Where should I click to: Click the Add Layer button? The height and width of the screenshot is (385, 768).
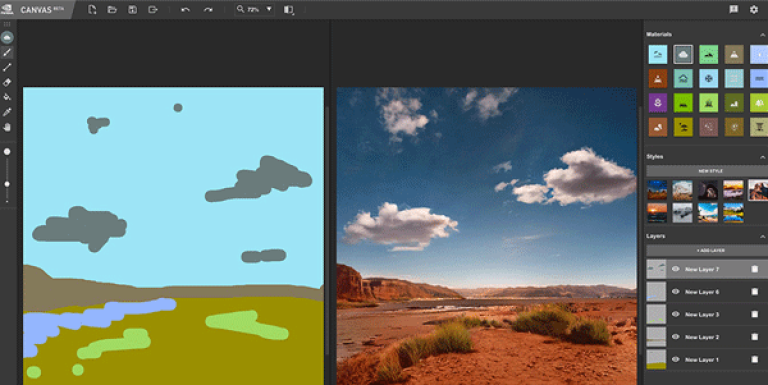point(710,250)
